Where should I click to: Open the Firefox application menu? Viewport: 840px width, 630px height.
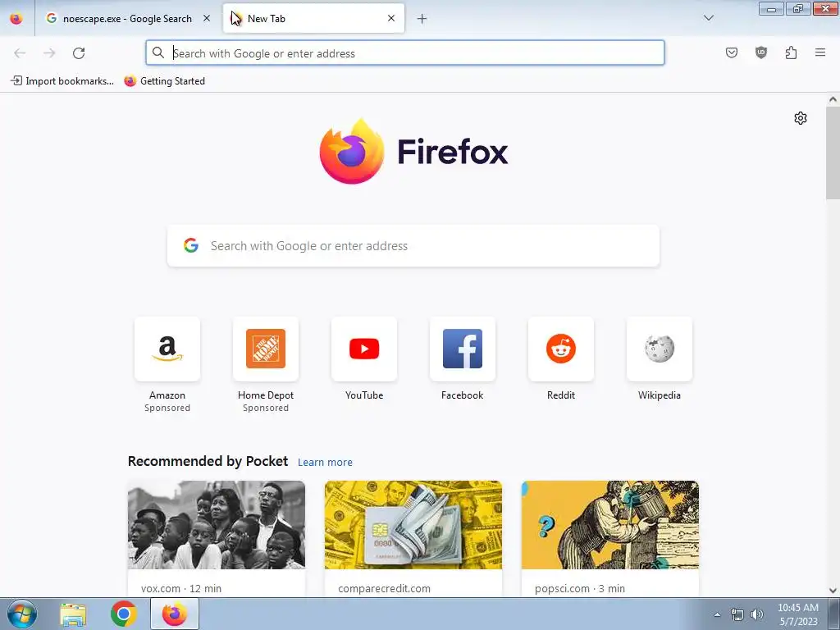820,53
